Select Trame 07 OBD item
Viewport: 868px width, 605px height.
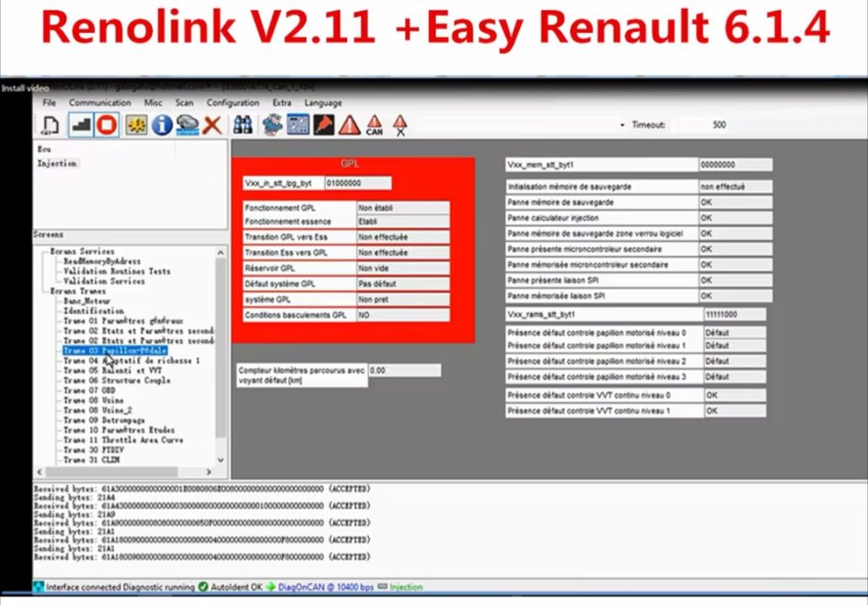coord(89,391)
